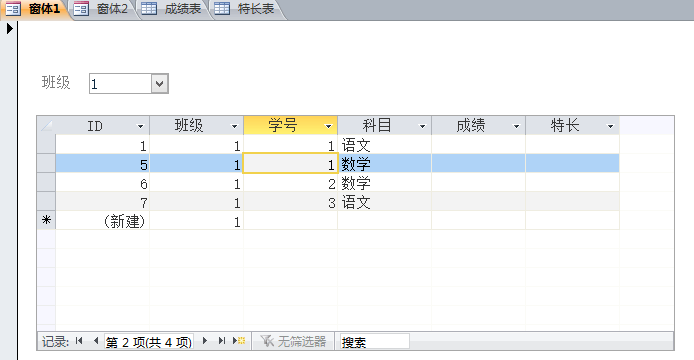Click the 特长 cell in row ID 7
Screen dimensions: 694x360
(x=572, y=202)
